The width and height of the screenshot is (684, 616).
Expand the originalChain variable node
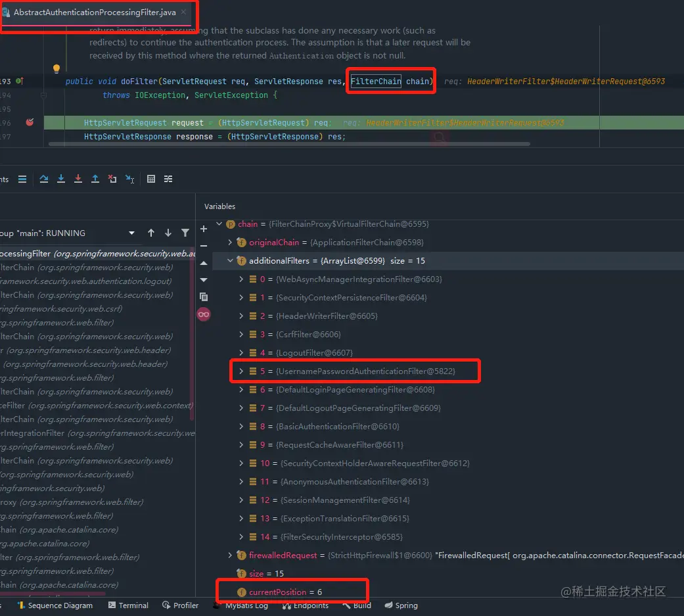click(230, 243)
